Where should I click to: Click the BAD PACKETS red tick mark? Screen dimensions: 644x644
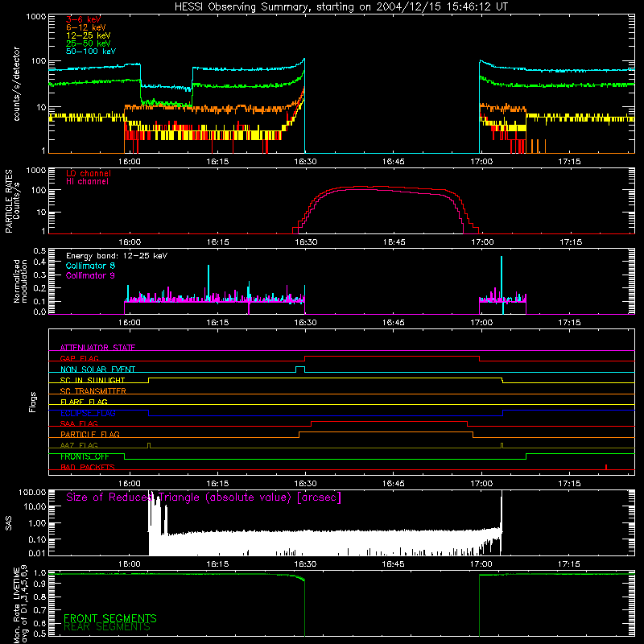pyautogui.click(x=606, y=467)
